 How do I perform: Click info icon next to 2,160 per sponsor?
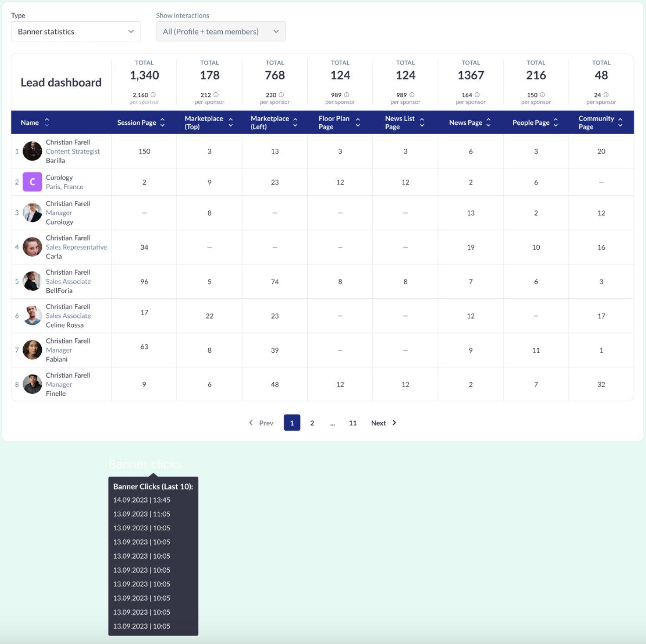tap(153, 95)
